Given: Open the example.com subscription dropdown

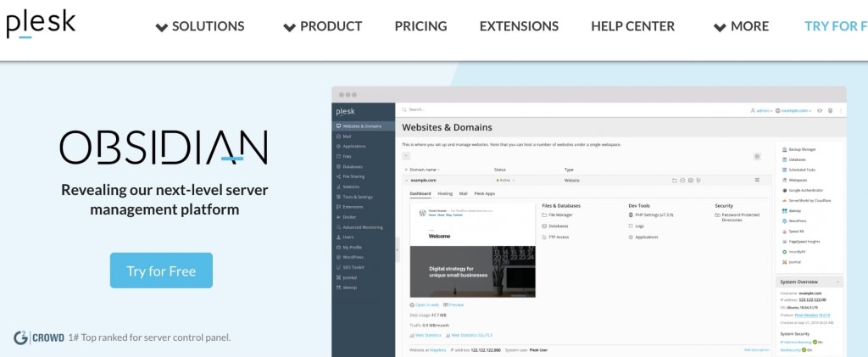Looking at the screenshot, I should [793, 111].
